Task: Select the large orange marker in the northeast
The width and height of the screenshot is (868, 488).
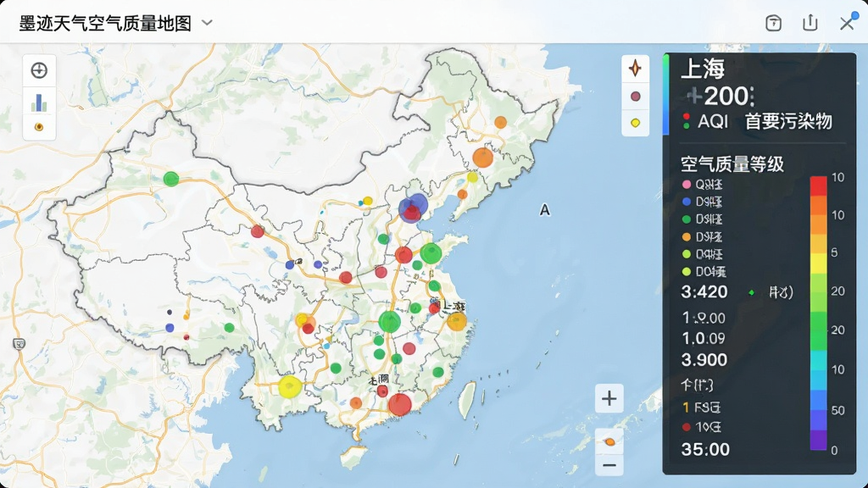Action: click(482, 158)
